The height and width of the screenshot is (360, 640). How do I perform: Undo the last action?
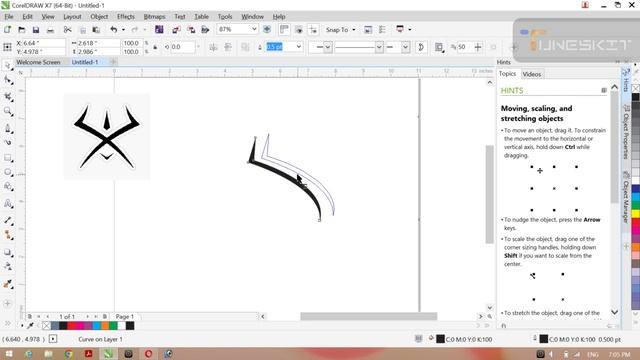(114, 29)
